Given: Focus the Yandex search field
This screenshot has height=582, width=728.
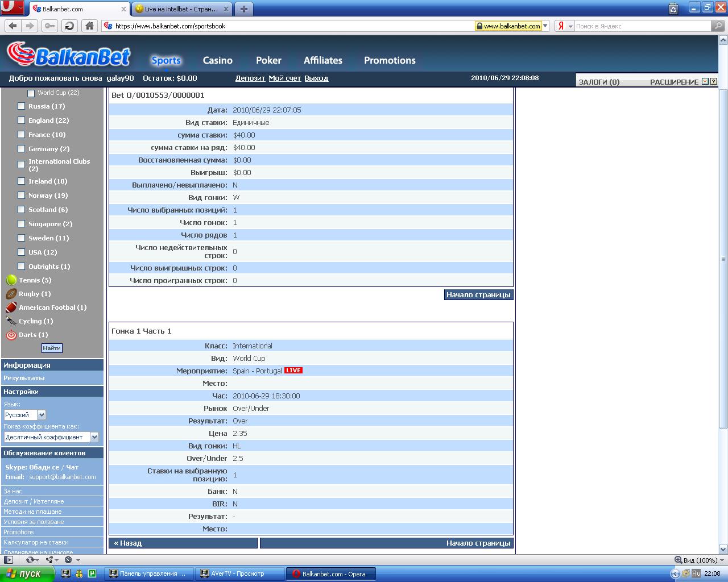Looking at the screenshot, I should click(643, 26).
